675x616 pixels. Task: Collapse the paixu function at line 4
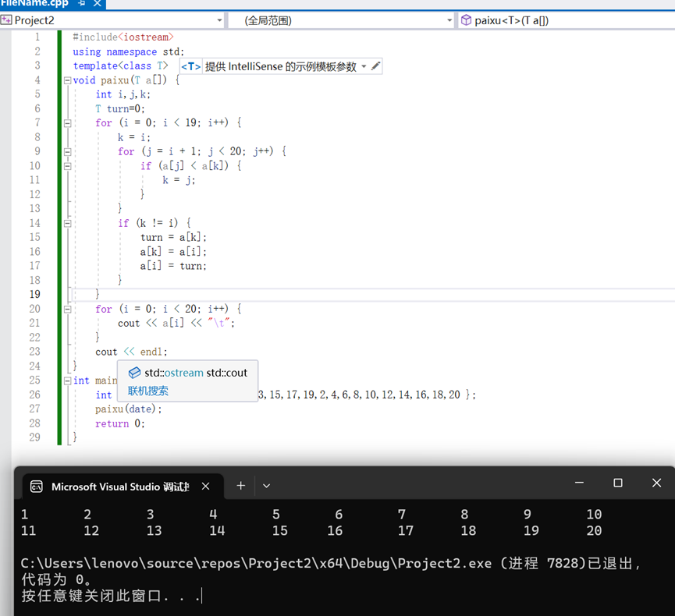pos(67,80)
